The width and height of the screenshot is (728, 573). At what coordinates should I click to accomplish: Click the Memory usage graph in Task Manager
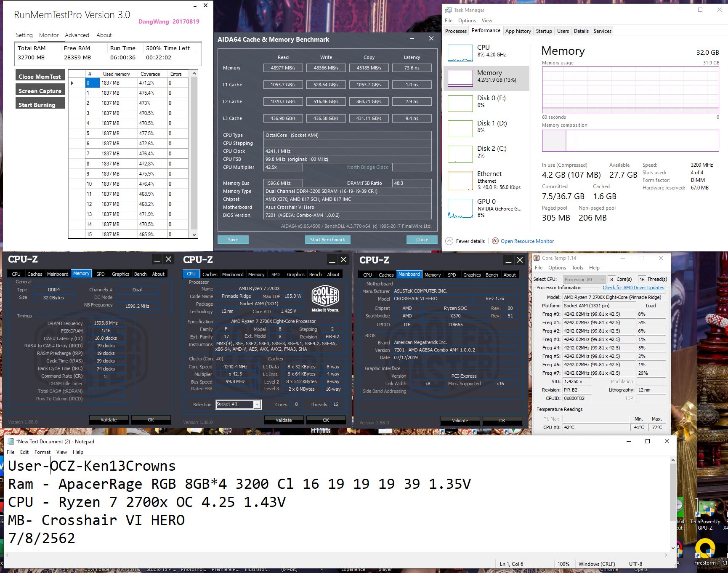[630, 90]
